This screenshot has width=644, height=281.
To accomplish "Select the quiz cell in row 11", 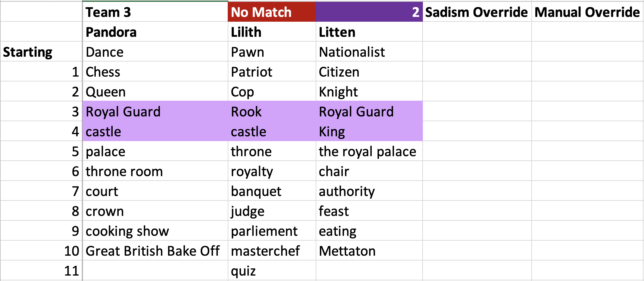I will (272, 270).
